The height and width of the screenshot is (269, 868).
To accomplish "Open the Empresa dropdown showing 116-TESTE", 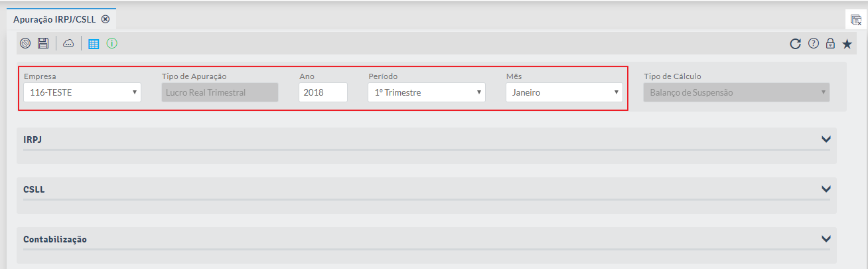I will point(82,92).
